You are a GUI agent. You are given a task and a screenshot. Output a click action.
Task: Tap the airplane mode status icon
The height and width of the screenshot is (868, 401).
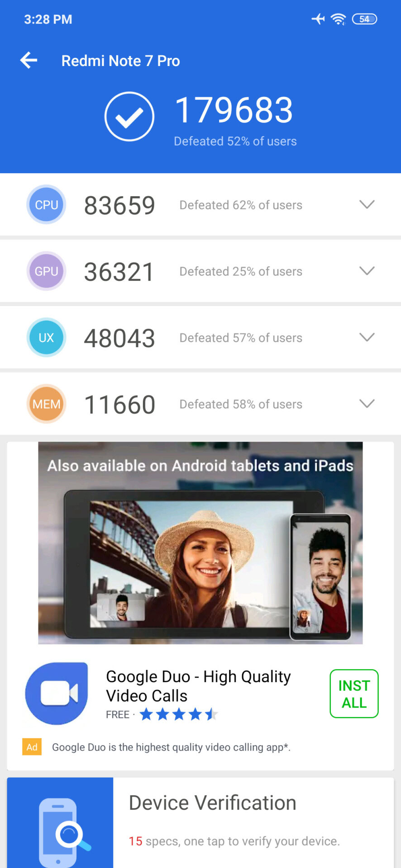click(319, 19)
